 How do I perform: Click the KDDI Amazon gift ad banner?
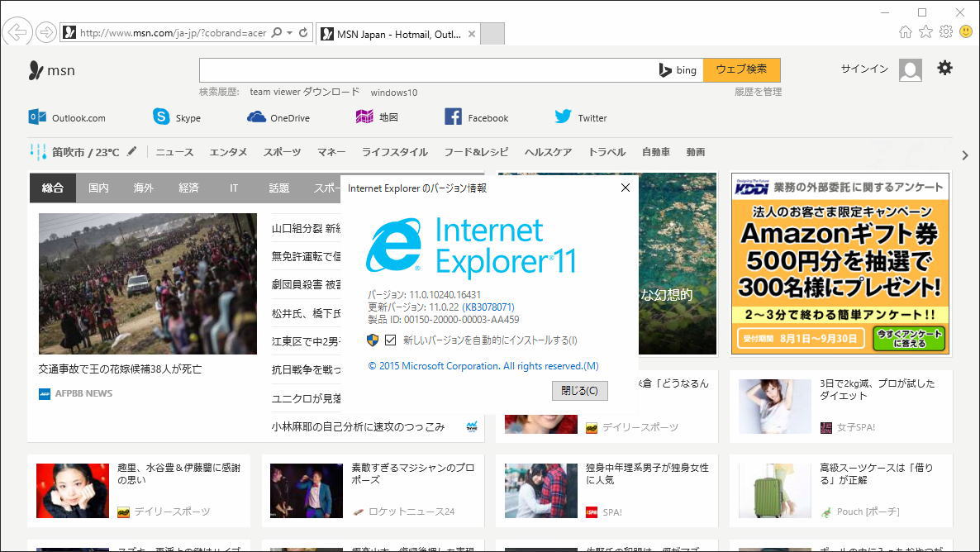click(840, 264)
